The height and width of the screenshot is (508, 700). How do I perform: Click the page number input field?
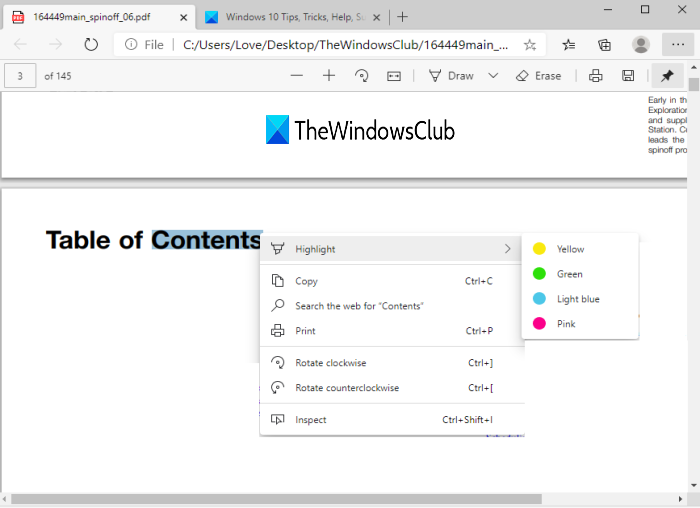pyautogui.click(x=21, y=76)
